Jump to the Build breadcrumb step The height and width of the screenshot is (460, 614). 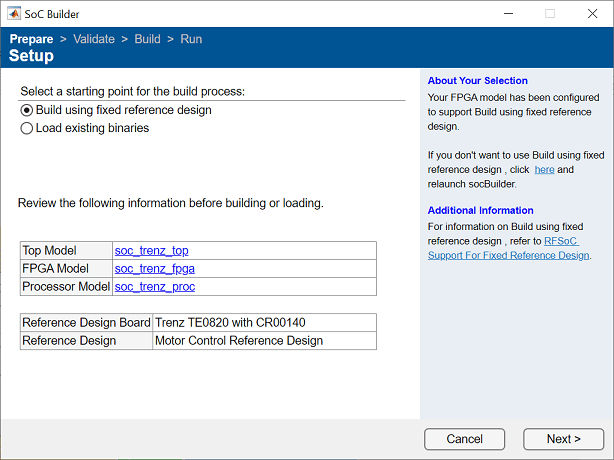click(147, 39)
